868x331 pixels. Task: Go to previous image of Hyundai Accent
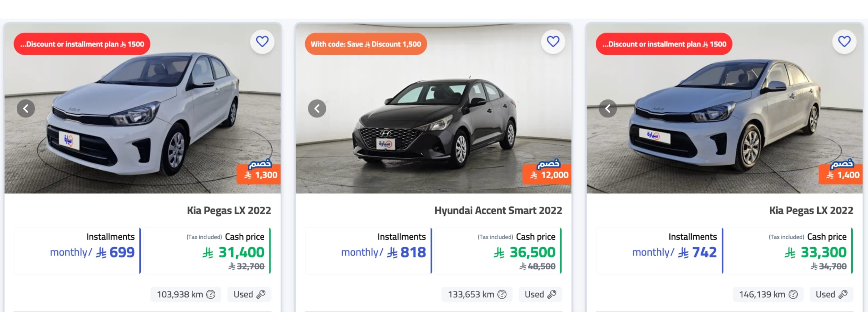317,108
